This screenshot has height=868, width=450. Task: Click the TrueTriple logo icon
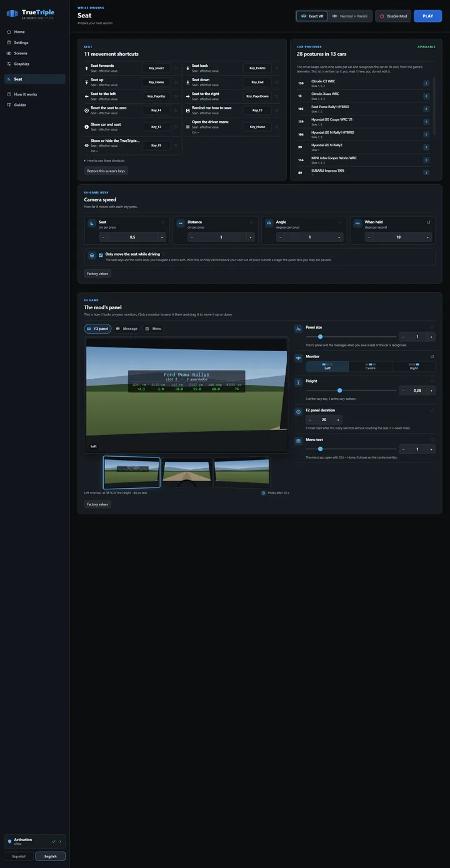point(12,14)
